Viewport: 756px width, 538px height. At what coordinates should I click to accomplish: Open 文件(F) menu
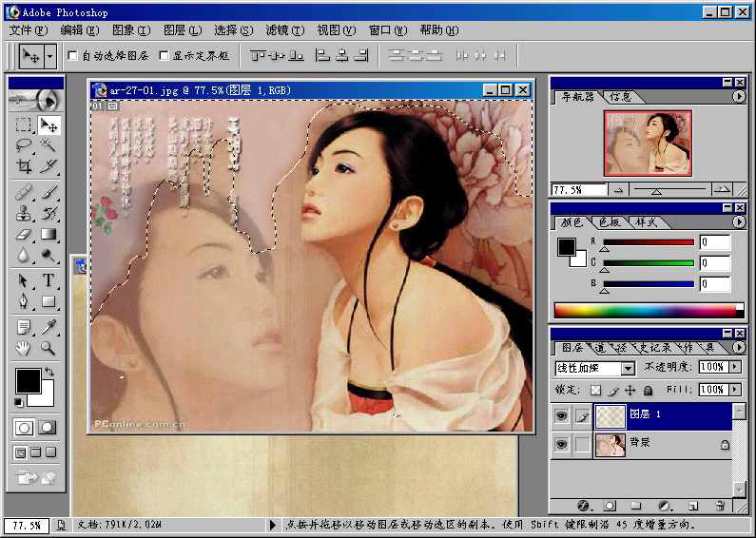[29, 30]
